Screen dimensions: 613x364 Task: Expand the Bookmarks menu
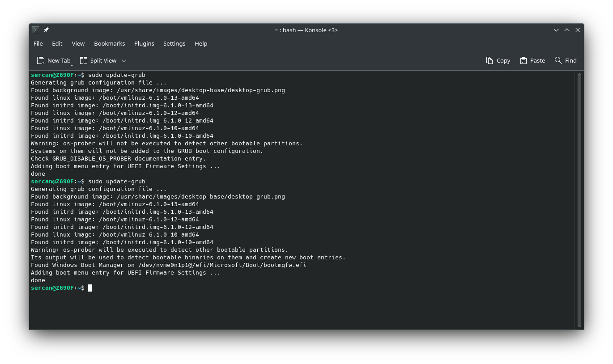109,43
